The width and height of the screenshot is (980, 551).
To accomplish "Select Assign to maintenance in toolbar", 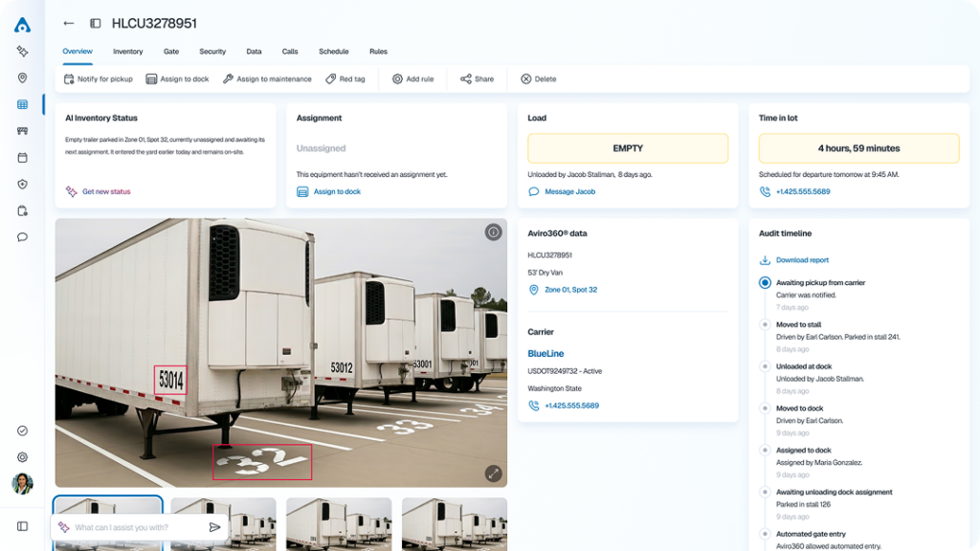I will pyautogui.click(x=267, y=79).
